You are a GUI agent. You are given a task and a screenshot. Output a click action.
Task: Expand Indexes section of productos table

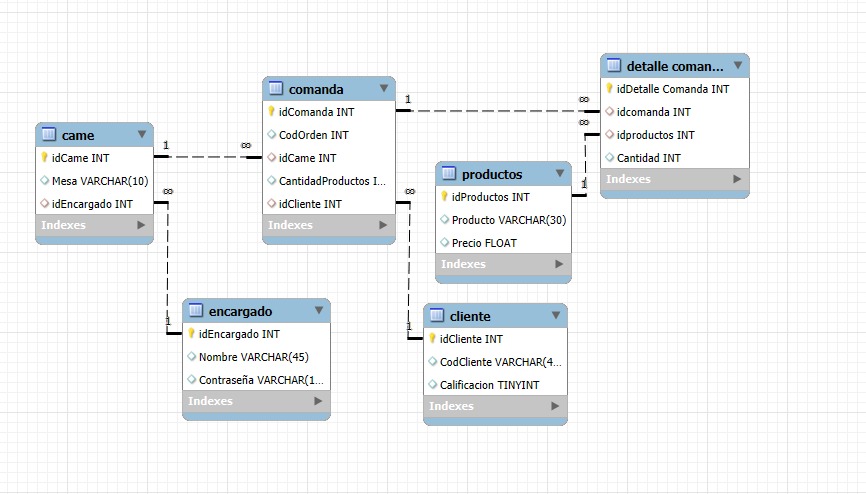[560, 264]
